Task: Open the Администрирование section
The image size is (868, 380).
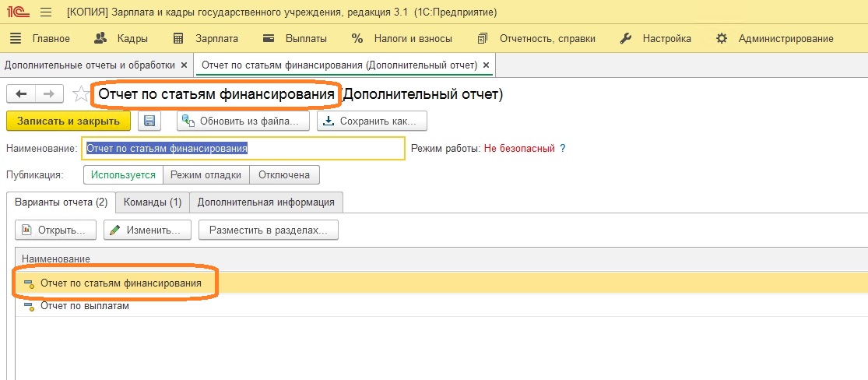Action: [x=775, y=39]
